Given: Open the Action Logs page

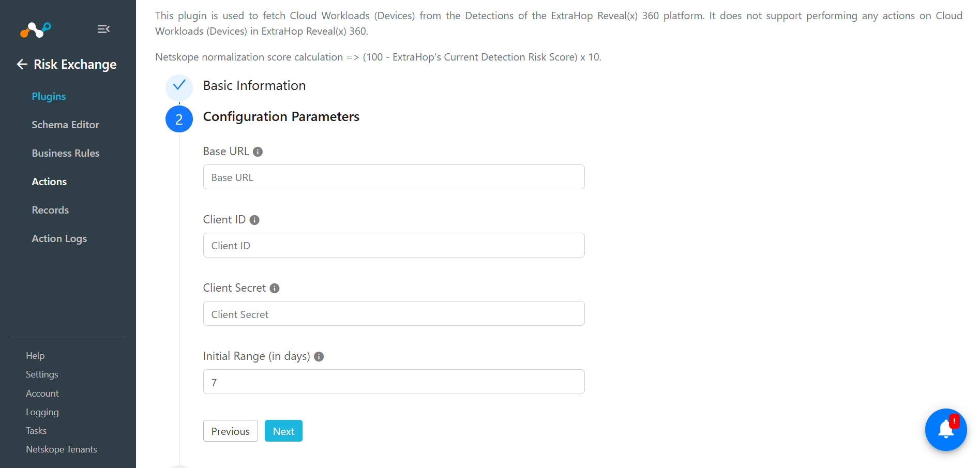Looking at the screenshot, I should click(x=59, y=238).
